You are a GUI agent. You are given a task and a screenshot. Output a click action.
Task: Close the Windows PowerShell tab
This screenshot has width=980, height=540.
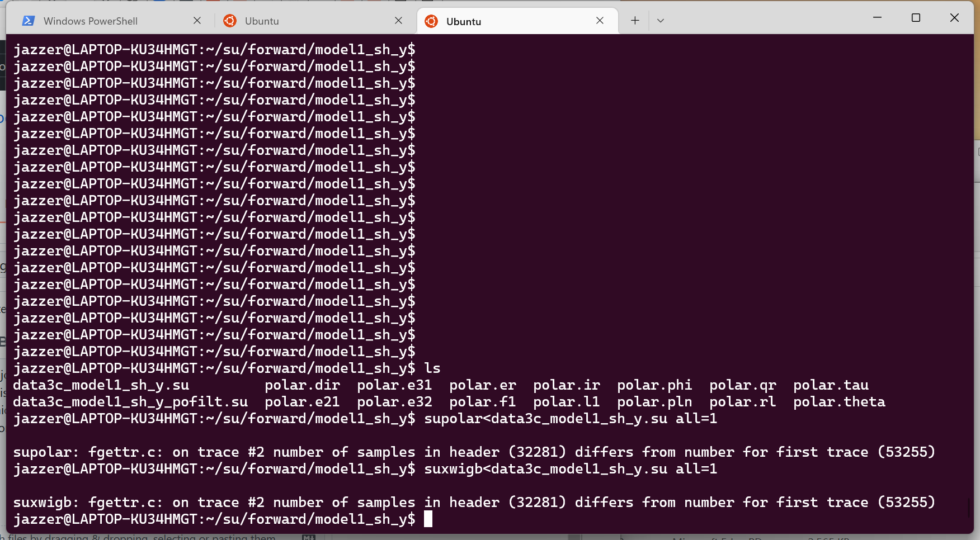click(197, 21)
